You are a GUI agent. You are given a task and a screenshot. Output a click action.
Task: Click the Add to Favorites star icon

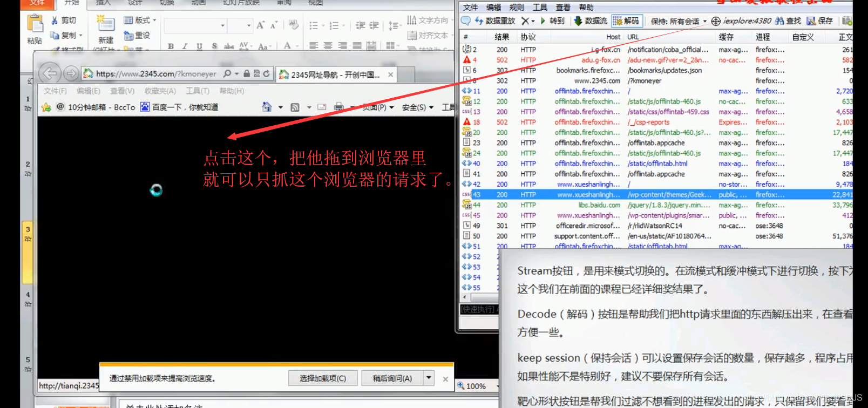pyautogui.click(x=46, y=107)
